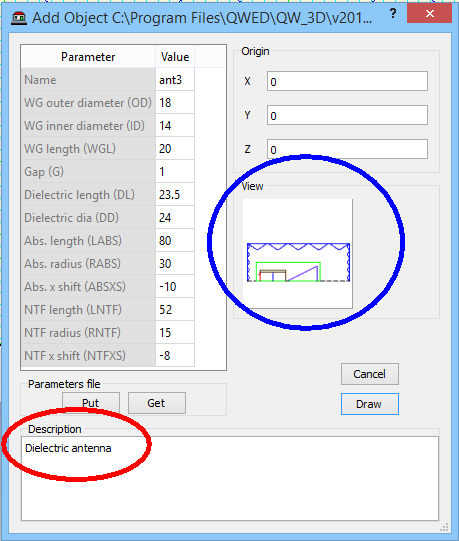Click the Get parameters file button
This screenshot has width=459, height=541.
pyautogui.click(x=157, y=403)
